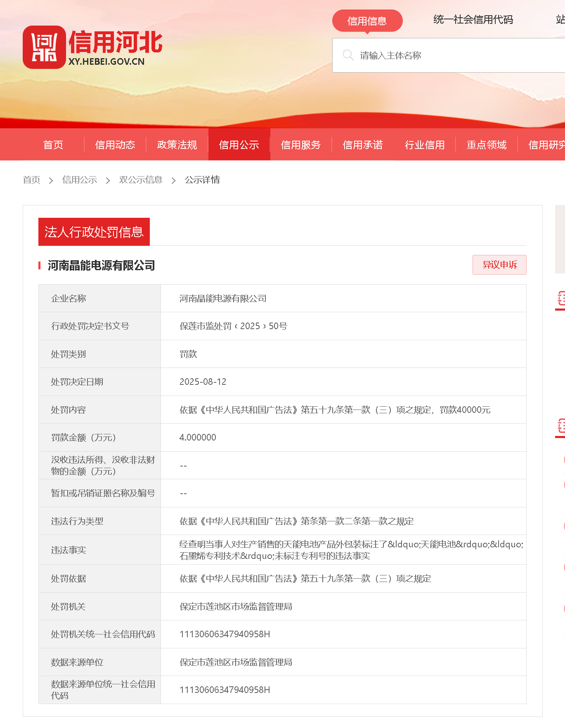Click the 处罚类别 value 罚款
565x728 pixels.
click(x=188, y=354)
